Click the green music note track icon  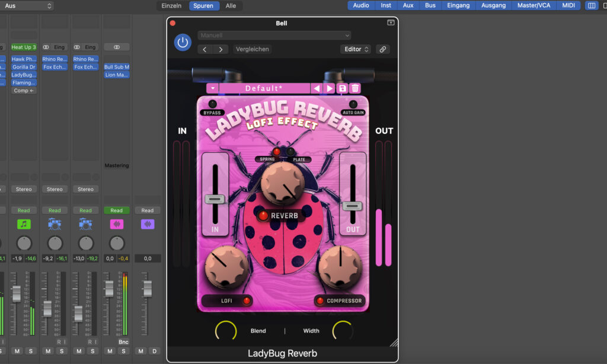point(24,224)
